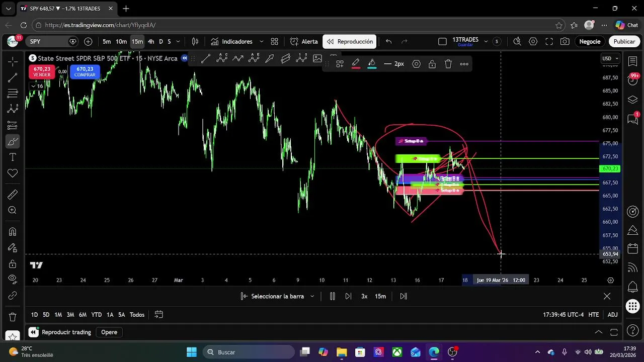Create an alert with Alerta button
This screenshot has height=362, width=644.
tap(304, 42)
